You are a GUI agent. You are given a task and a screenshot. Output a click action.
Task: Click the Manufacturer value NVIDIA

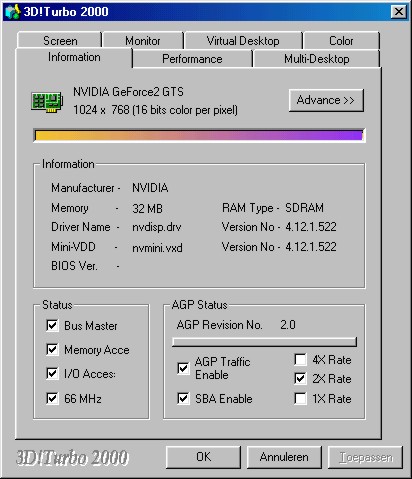[150, 188]
